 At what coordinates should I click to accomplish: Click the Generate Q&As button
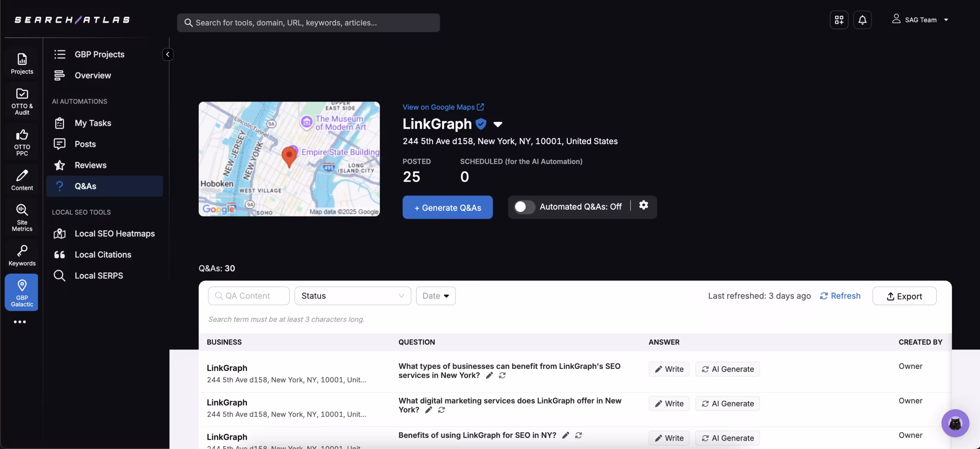pyautogui.click(x=448, y=208)
